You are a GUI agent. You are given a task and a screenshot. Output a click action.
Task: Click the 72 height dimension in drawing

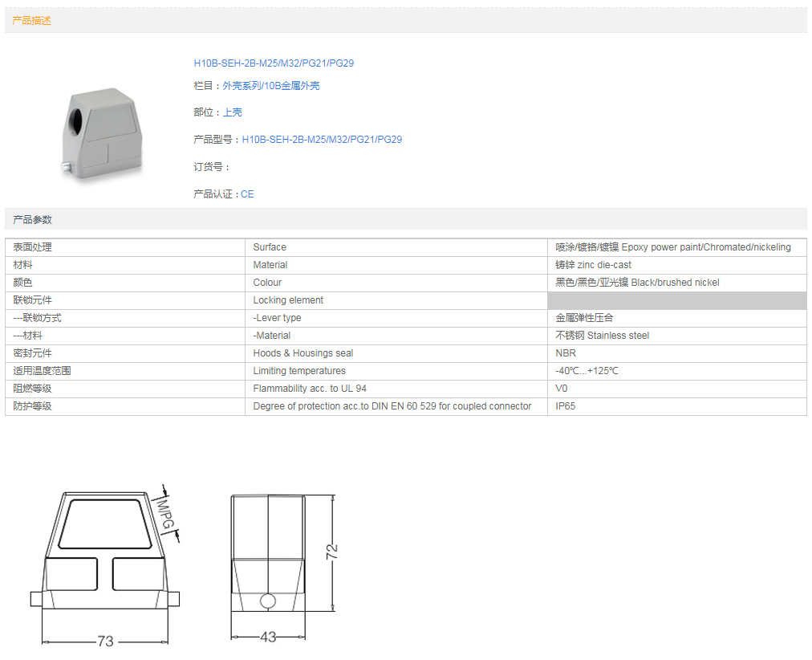[x=331, y=551]
